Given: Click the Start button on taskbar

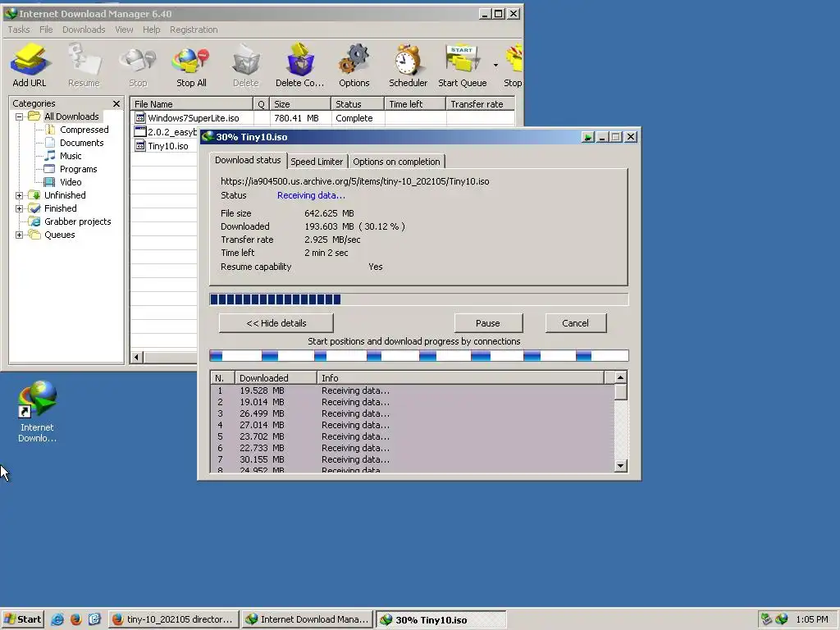Looking at the screenshot, I should 22,619.
